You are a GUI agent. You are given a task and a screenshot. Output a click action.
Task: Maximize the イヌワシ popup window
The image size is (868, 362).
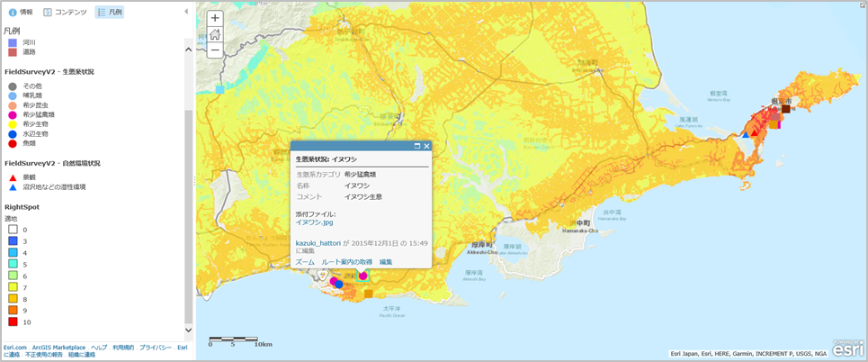pos(417,146)
